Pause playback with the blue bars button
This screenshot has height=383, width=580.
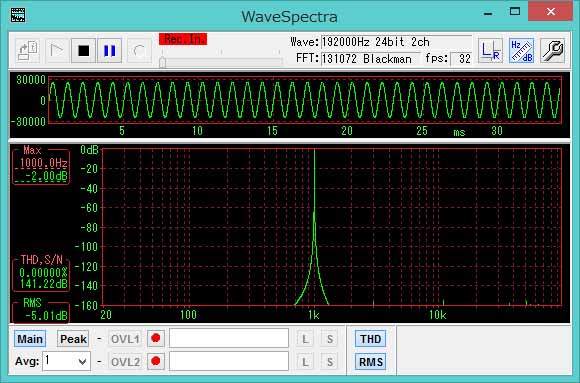tap(109, 51)
